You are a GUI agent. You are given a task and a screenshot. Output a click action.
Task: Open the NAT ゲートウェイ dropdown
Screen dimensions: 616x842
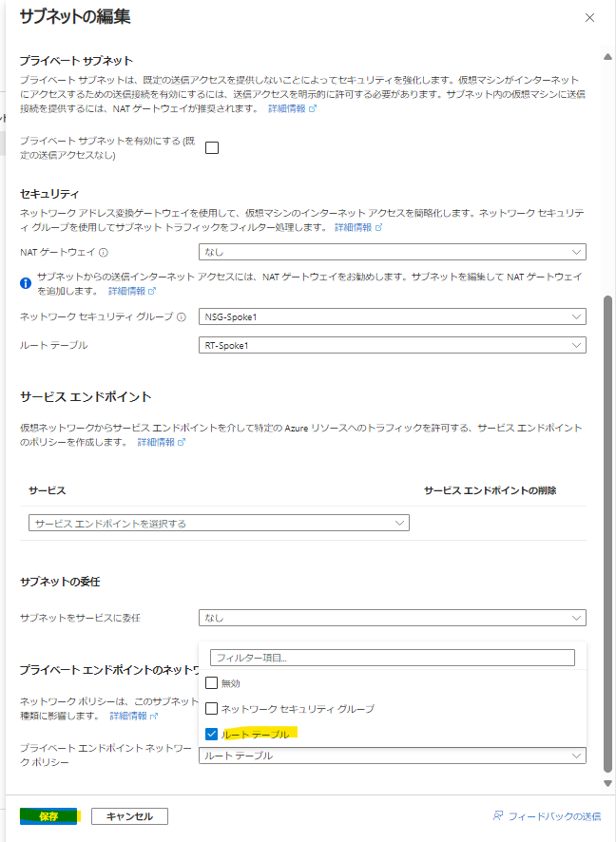392,252
